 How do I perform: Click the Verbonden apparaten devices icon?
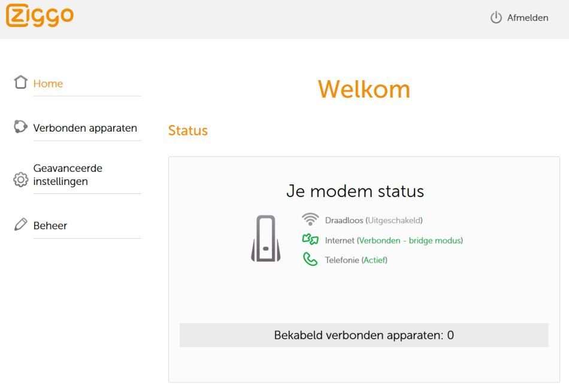coord(21,127)
